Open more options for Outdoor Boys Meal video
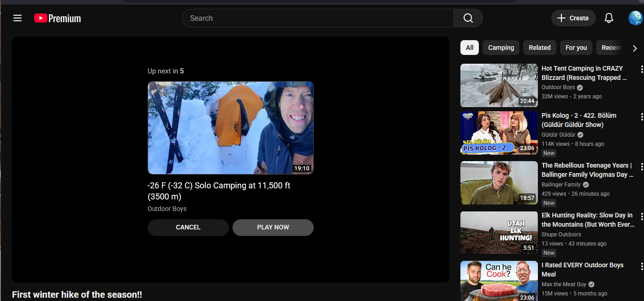Viewport: 644px width, 301px height. pos(641,266)
